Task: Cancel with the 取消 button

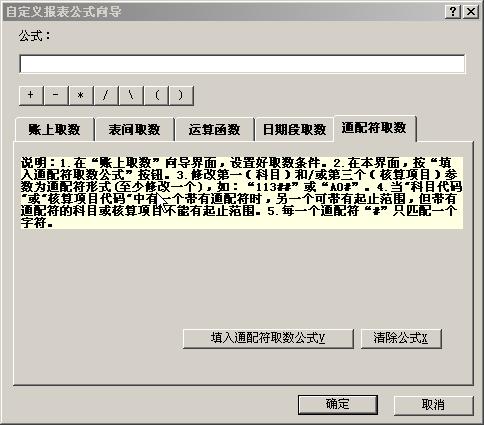Action: coord(433,405)
